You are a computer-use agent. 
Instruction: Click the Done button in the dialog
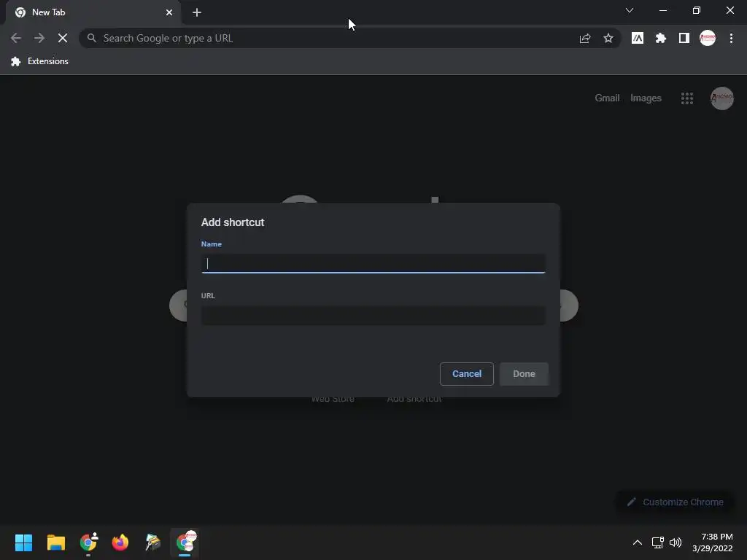click(x=524, y=374)
